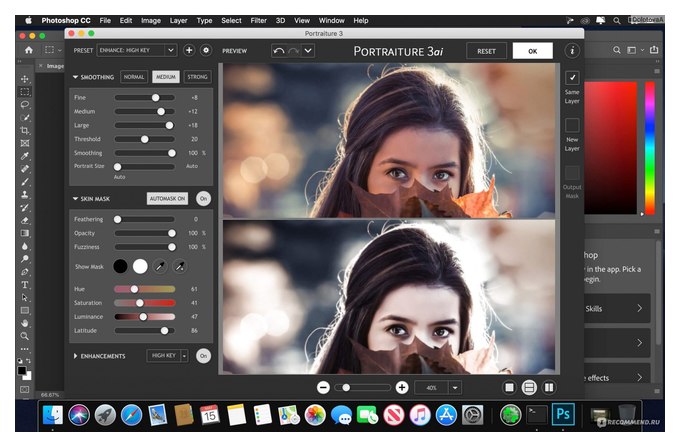Switch to horizontal split preview view
The image size is (680, 447).
[x=529, y=387]
